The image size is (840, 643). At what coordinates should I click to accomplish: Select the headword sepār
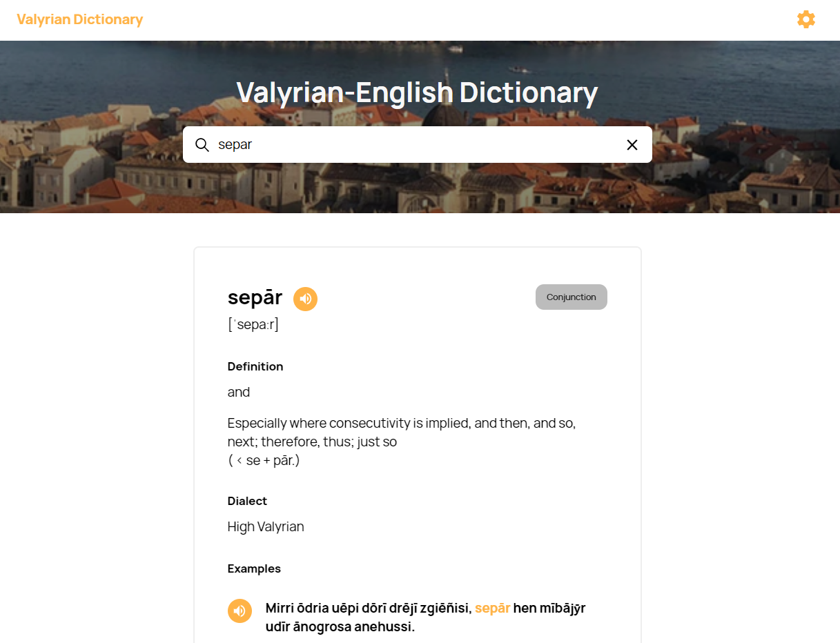[x=255, y=297]
